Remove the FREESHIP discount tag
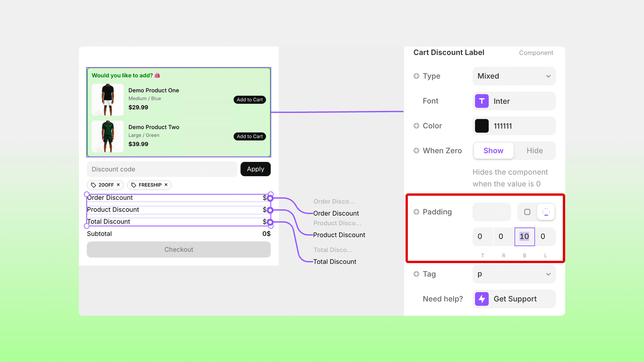The height and width of the screenshot is (362, 644). point(166,185)
